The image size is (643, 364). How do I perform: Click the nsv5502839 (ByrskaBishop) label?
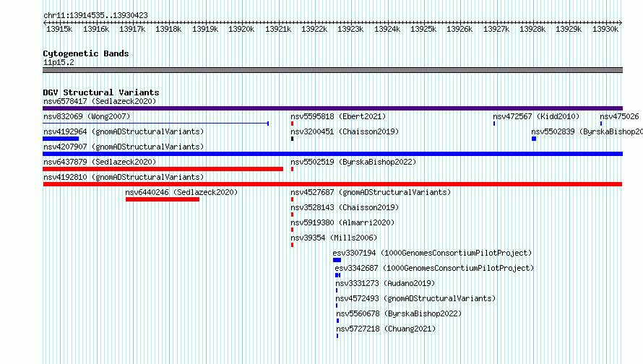click(x=587, y=131)
